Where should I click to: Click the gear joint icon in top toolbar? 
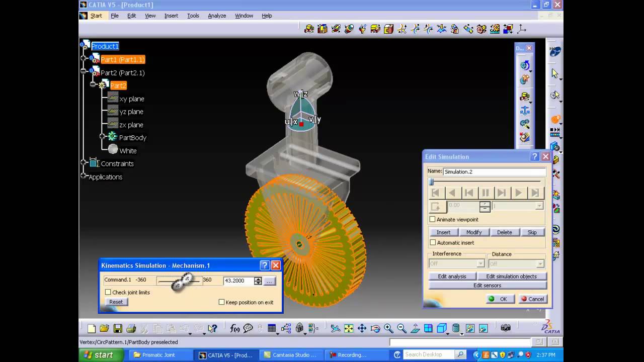481,29
